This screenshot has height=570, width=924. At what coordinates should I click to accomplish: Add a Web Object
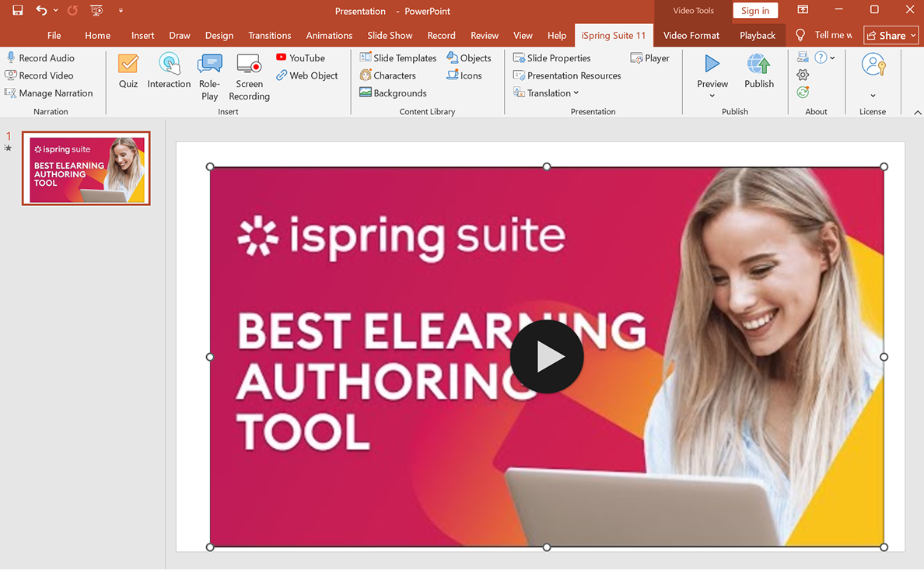tap(307, 75)
